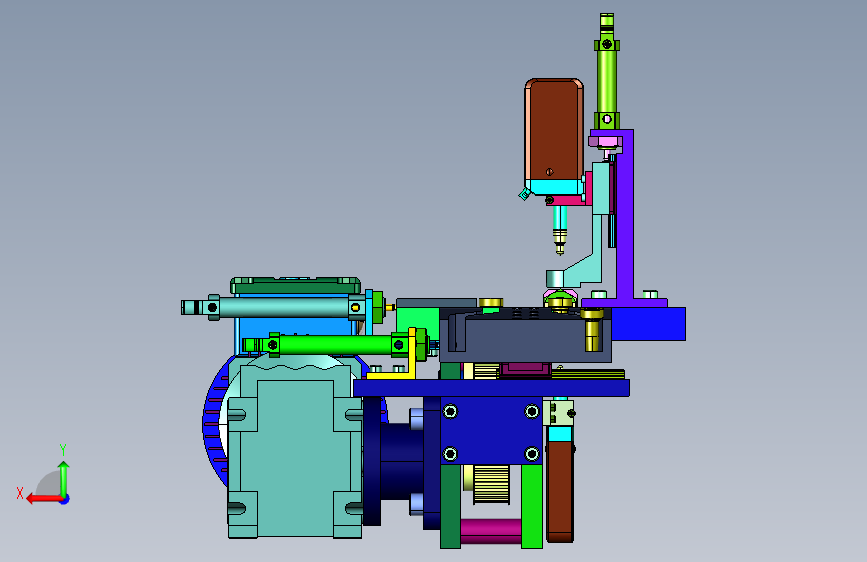Click the blue Z axis dot on the triad
Image resolution: width=867 pixels, height=562 pixels.
pos(65,499)
